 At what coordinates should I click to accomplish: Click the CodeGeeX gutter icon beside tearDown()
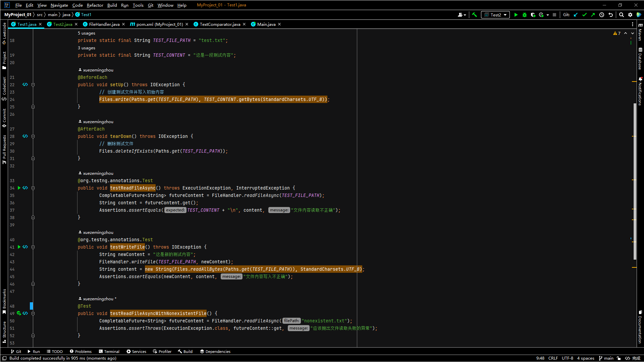25,136
